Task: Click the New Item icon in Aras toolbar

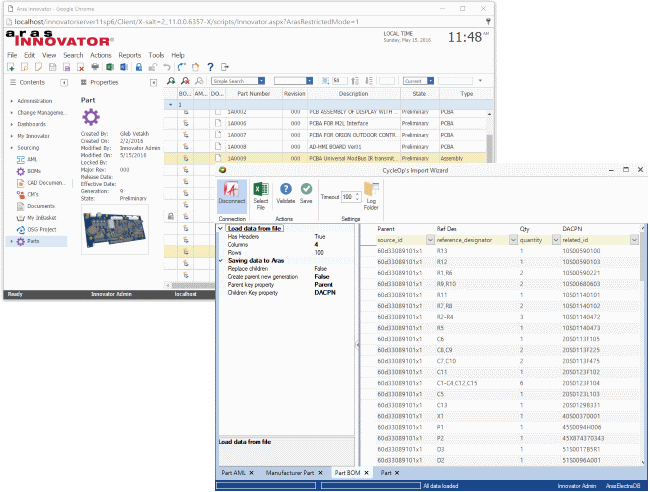Action: tap(11, 67)
